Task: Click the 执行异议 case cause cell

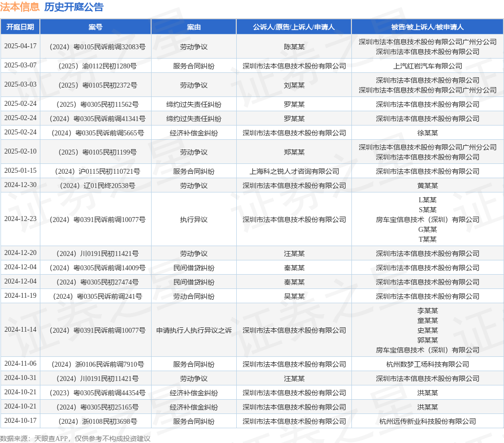Action: click(194, 220)
